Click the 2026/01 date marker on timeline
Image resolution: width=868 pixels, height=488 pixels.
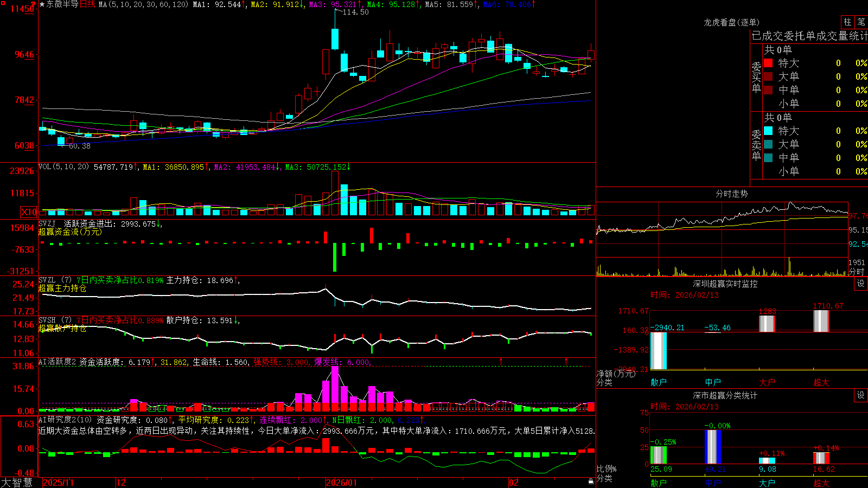(341, 483)
